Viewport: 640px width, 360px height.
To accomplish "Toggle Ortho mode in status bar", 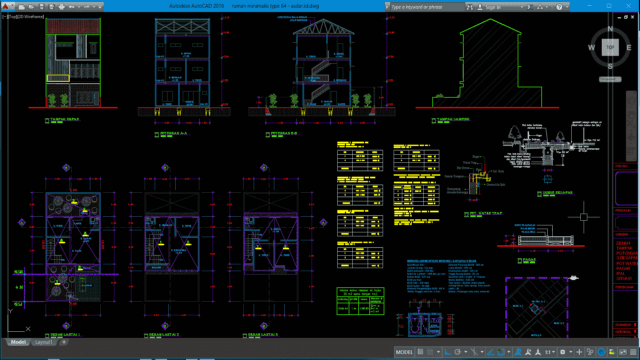I will pyautogui.click(x=448, y=352).
